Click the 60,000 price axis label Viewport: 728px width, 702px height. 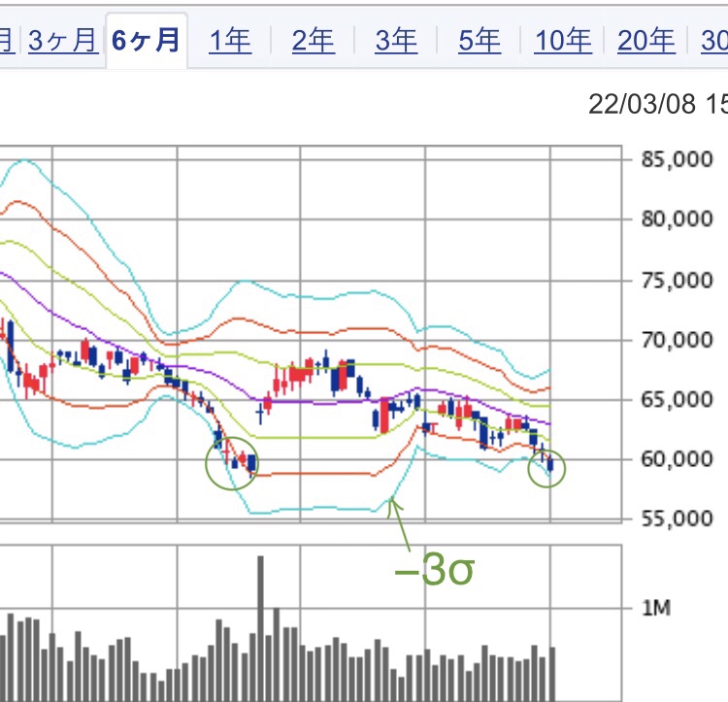677,459
